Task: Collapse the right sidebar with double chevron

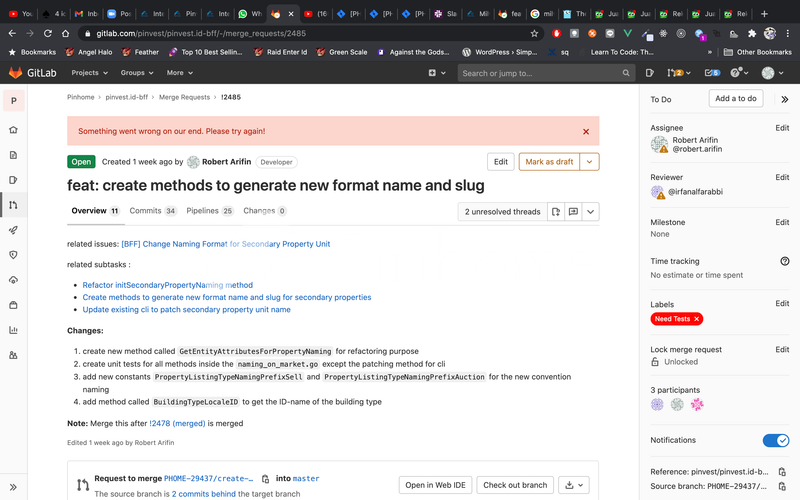Action: [784, 99]
